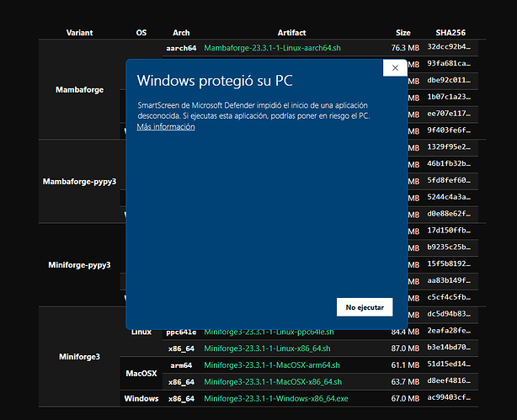Click hash dbe92c011…
517x420 pixels.
pyautogui.click(x=449, y=80)
